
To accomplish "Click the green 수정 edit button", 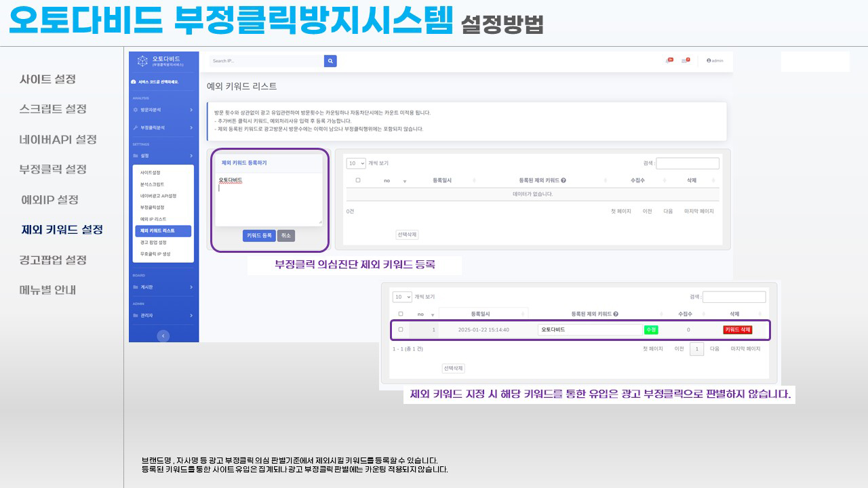I will click(x=651, y=330).
